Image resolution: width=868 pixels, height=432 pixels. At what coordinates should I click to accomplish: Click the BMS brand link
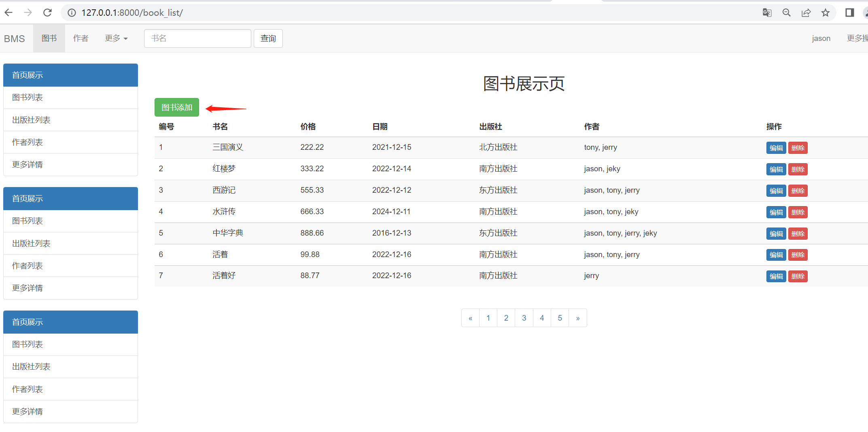point(15,38)
